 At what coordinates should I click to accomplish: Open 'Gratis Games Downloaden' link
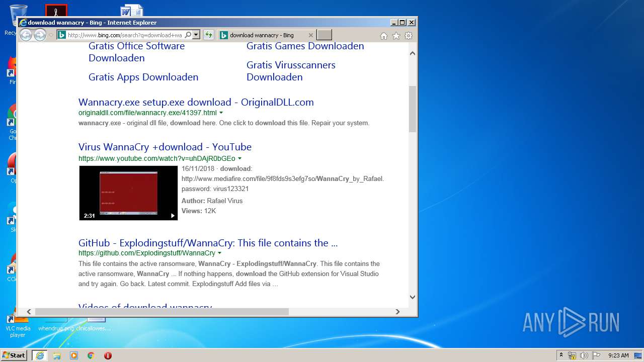[305, 46]
